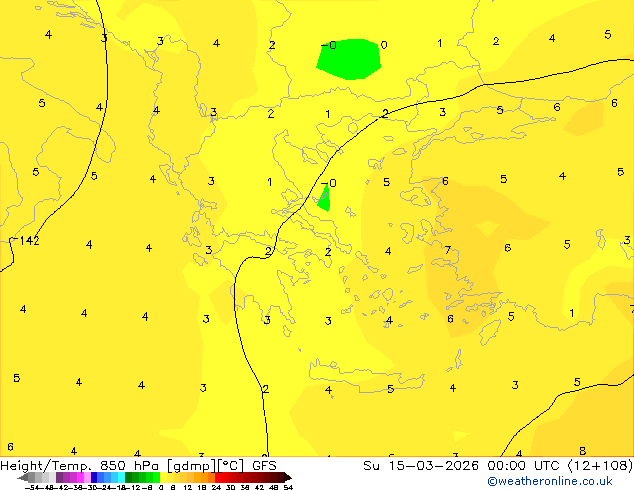Click the small green patch mid-map

pos(323,198)
